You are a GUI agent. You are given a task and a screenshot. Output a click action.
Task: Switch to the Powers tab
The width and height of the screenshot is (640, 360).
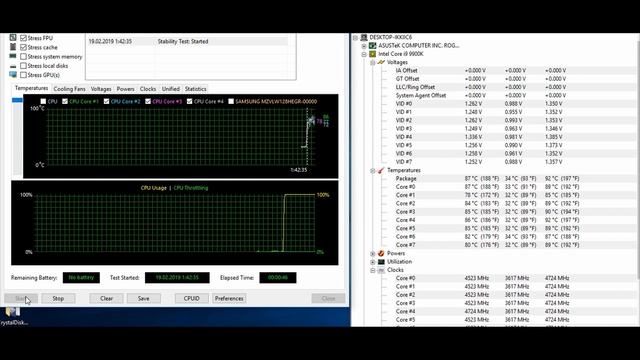point(125,89)
